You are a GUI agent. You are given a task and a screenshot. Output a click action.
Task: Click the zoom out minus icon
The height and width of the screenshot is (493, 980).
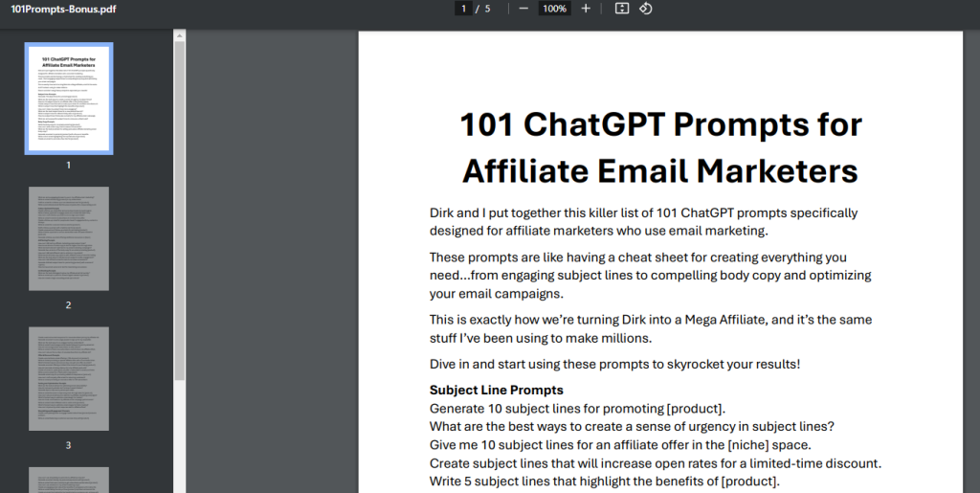click(x=523, y=9)
